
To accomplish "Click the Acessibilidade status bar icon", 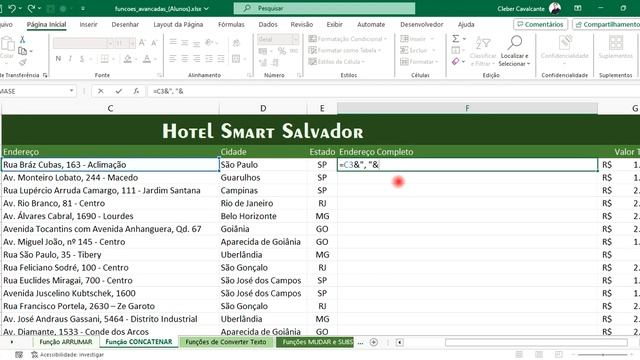I will pyautogui.click(x=35, y=355).
